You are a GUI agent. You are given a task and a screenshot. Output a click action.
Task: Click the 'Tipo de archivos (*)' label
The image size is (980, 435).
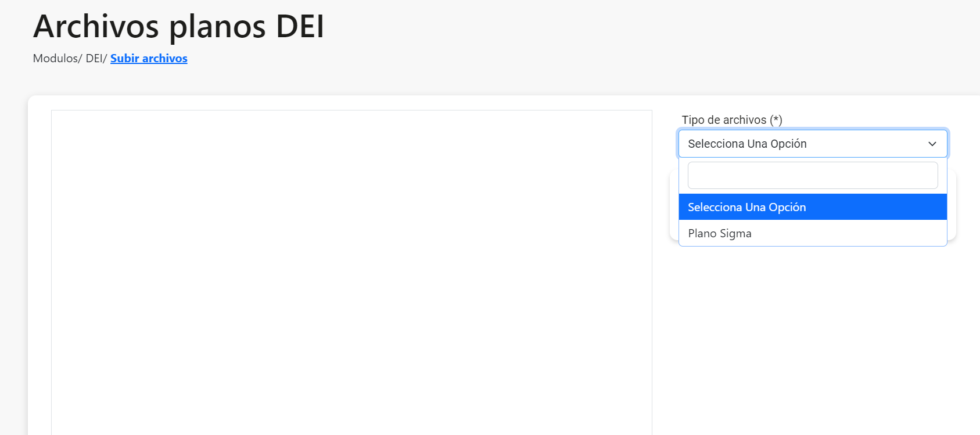point(731,120)
